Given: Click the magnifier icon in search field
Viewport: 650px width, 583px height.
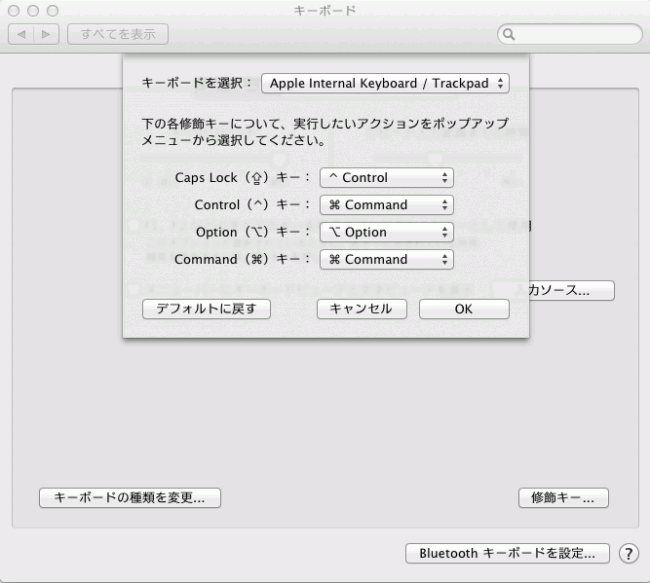Looking at the screenshot, I should point(509,34).
